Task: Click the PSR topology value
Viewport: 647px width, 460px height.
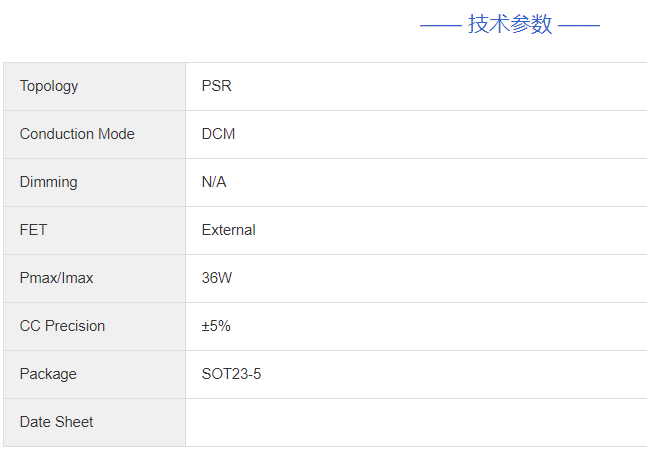Action: [x=216, y=86]
